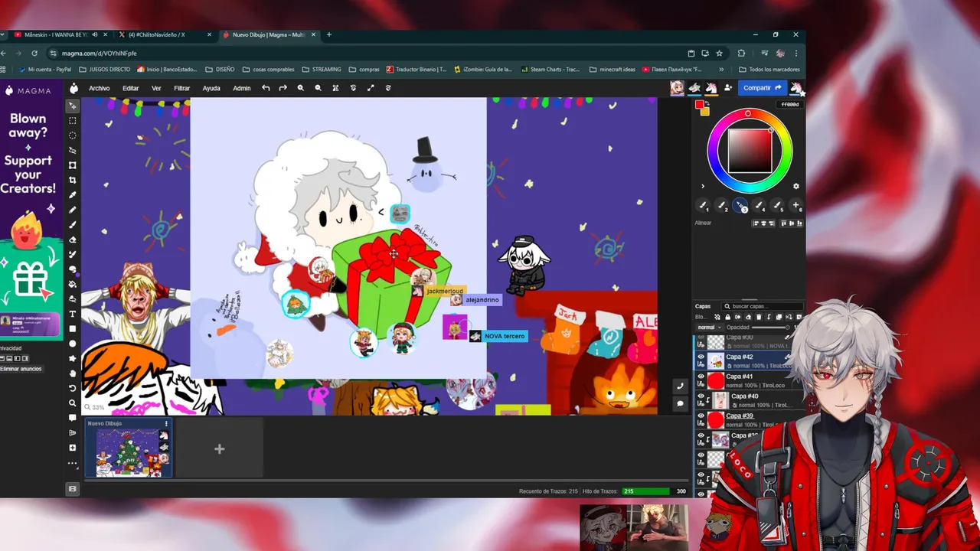Image resolution: width=980 pixels, height=551 pixels.
Task: Click the redo arrow in top bar
Action: [283, 88]
